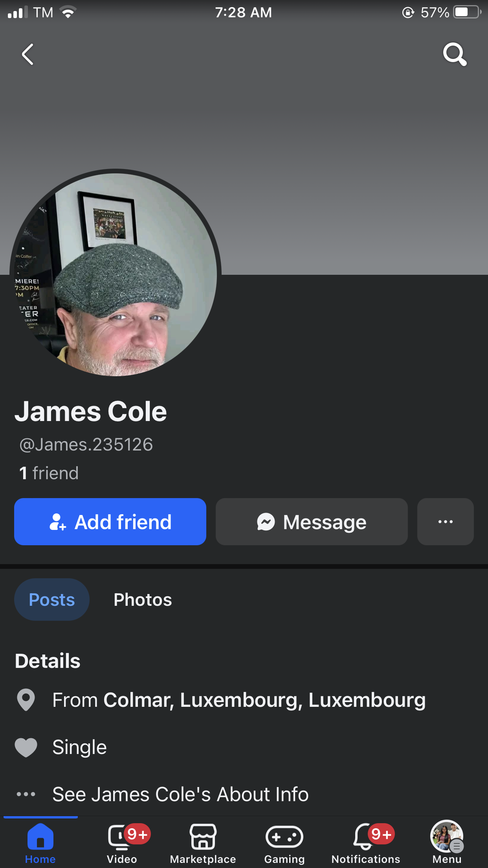Open the Gaming controller icon
Screen dimensions: 488x868
[284, 837]
